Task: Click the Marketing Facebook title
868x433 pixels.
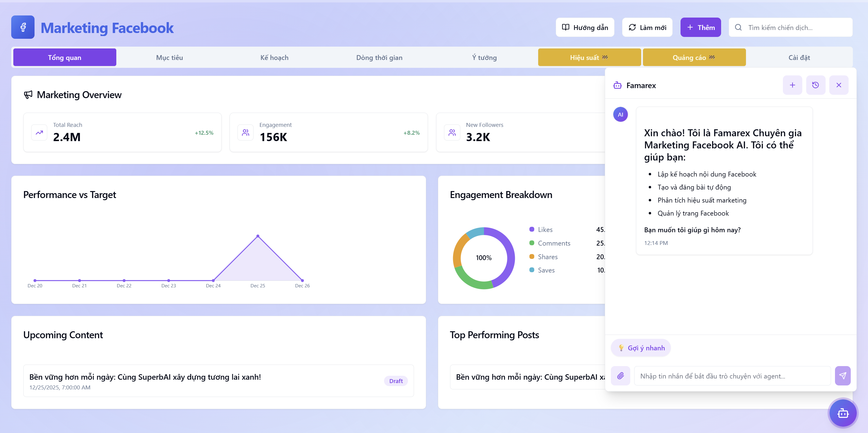Action: 107,28
